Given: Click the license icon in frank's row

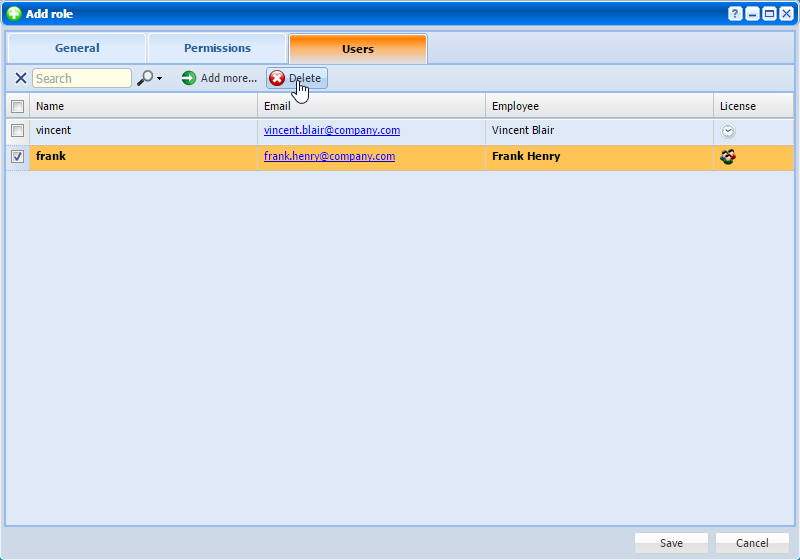Looking at the screenshot, I should [728, 157].
